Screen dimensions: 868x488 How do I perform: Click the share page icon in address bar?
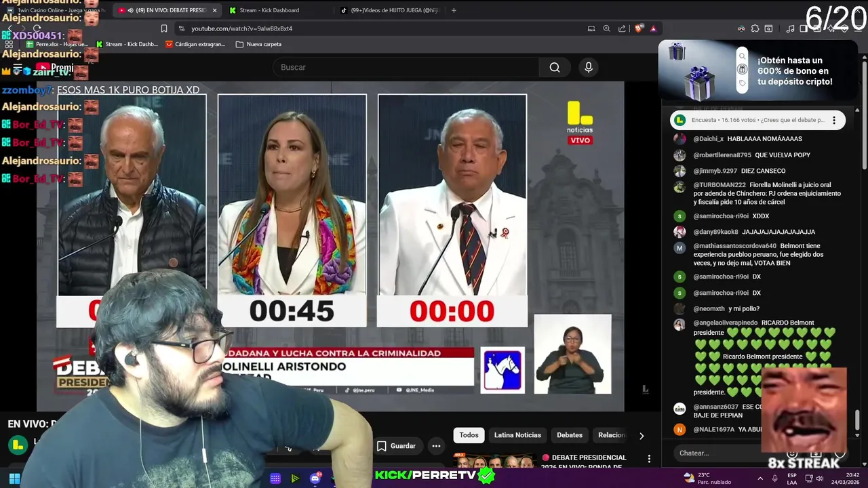(622, 28)
